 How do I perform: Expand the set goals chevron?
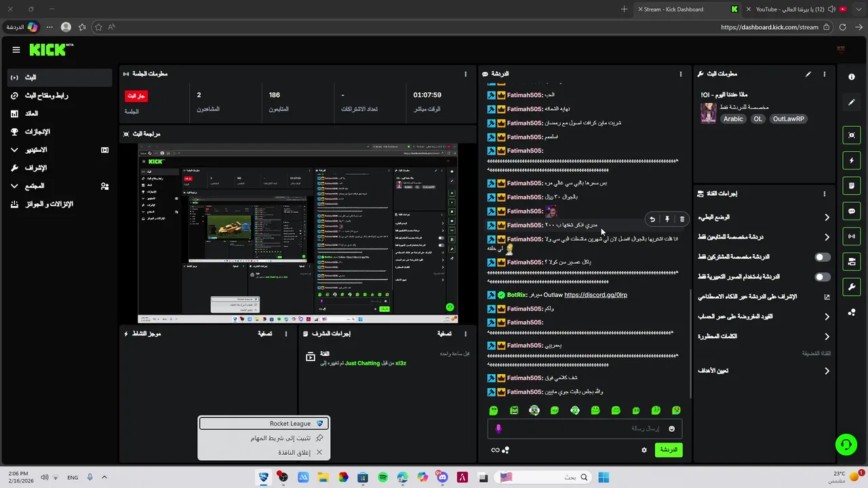point(827,371)
